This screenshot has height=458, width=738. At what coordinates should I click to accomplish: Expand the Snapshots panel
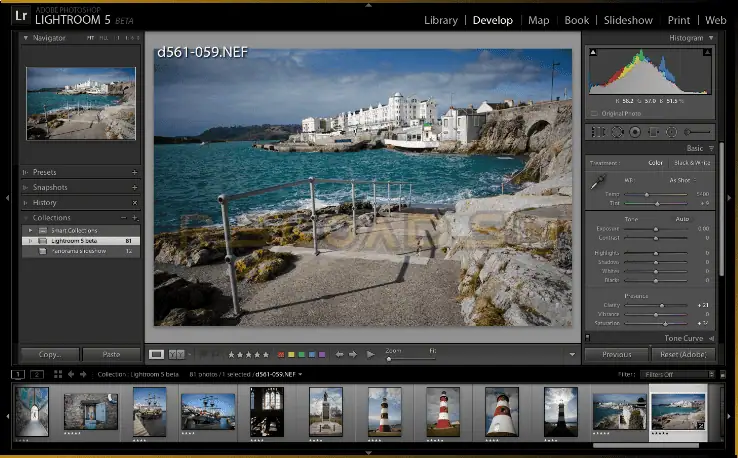click(25, 187)
